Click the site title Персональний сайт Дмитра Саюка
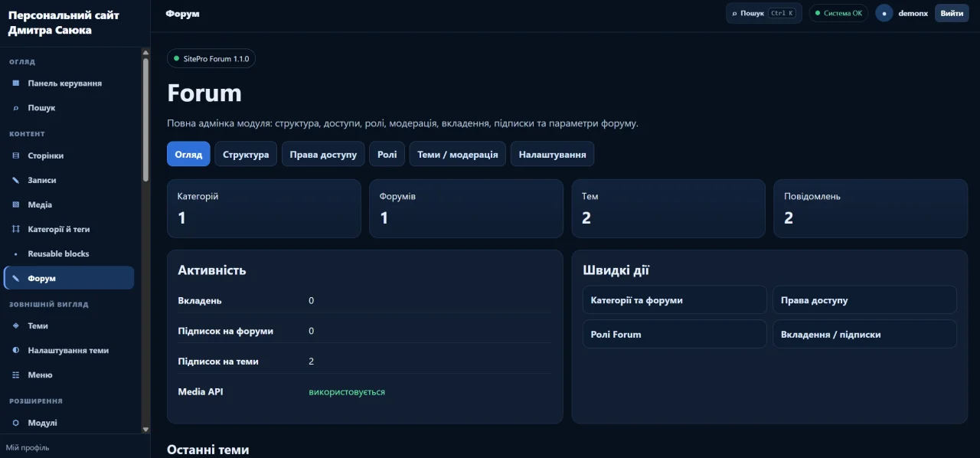This screenshot has width=980, height=458. (x=64, y=23)
